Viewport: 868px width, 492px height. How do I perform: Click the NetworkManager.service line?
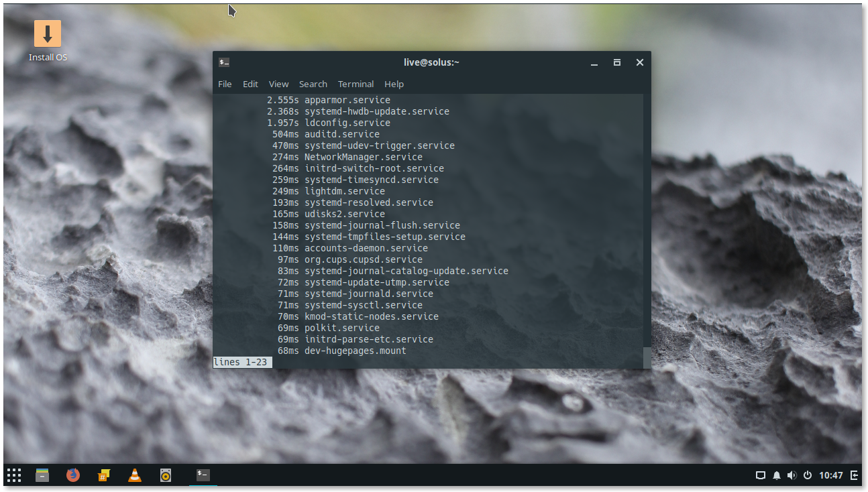(347, 157)
